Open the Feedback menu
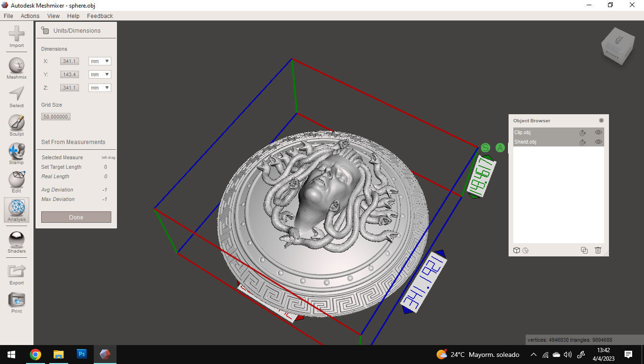 tap(100, 16)
